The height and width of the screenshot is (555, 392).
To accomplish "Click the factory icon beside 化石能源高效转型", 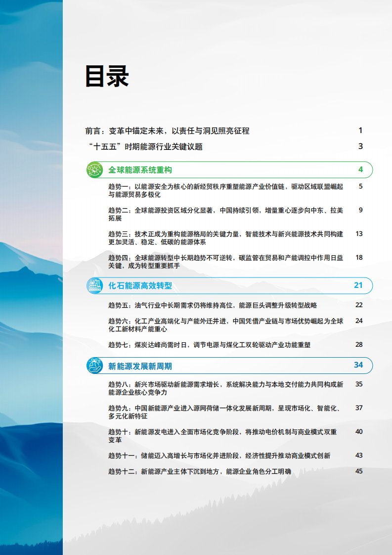I will [x=94, y=285].
